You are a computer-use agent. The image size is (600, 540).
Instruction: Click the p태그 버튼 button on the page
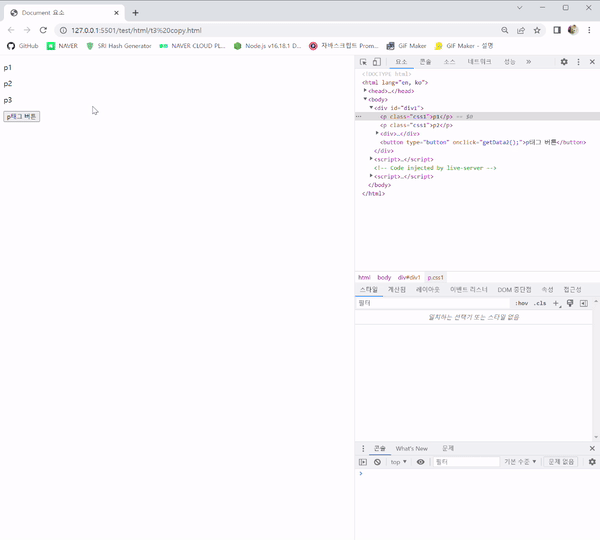(22, 116)
